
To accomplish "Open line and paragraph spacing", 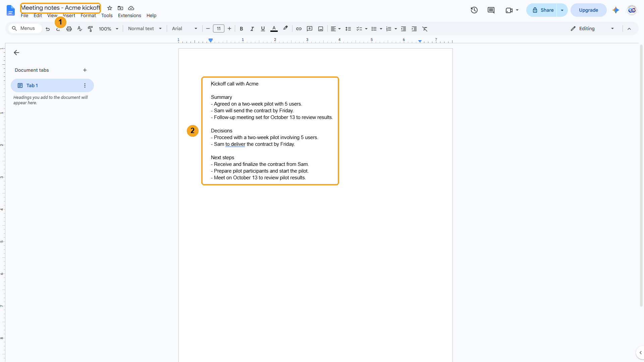I will coord(348,29).
